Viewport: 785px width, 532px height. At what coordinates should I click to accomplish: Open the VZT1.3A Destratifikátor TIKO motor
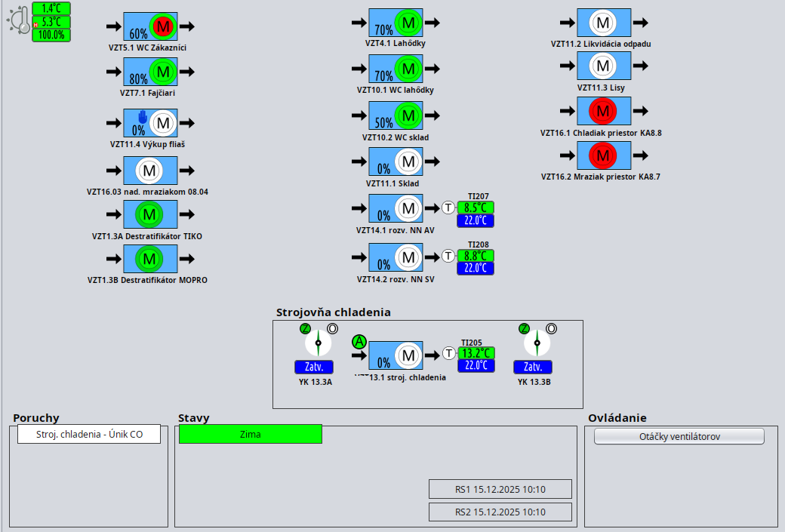tap(149, 214)
